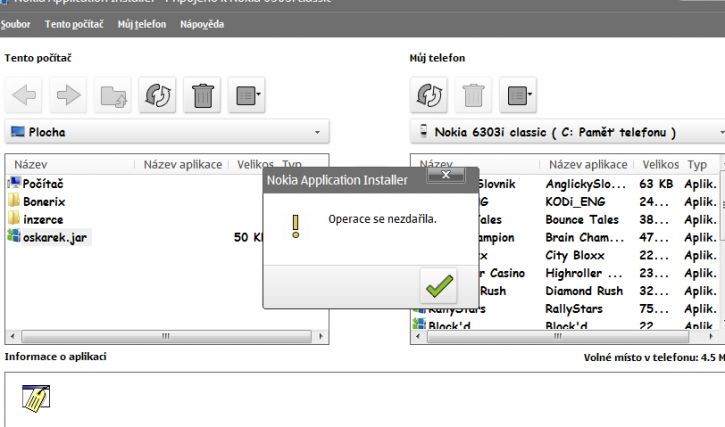The image size is (725, 427).
Task: Click computer list horizontal scrollbar thumb
Action: [166, 336]
